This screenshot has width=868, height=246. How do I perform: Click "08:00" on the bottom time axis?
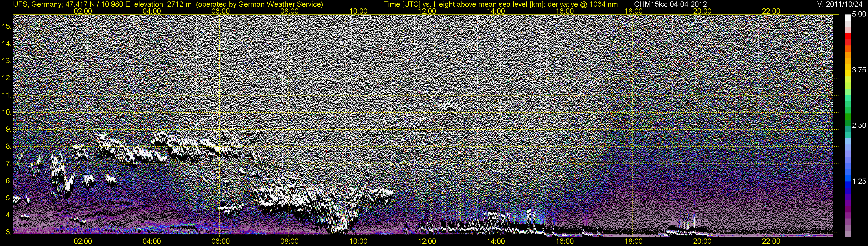[x=289, y=241]
